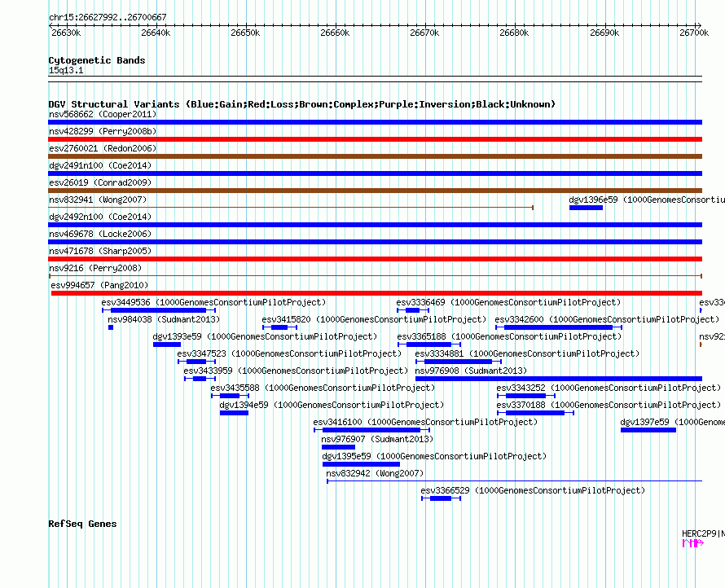This screenshot has width=725, height=588.
Task: Click the blue bar under esv3449536
Action: click(x=158, y=310)
